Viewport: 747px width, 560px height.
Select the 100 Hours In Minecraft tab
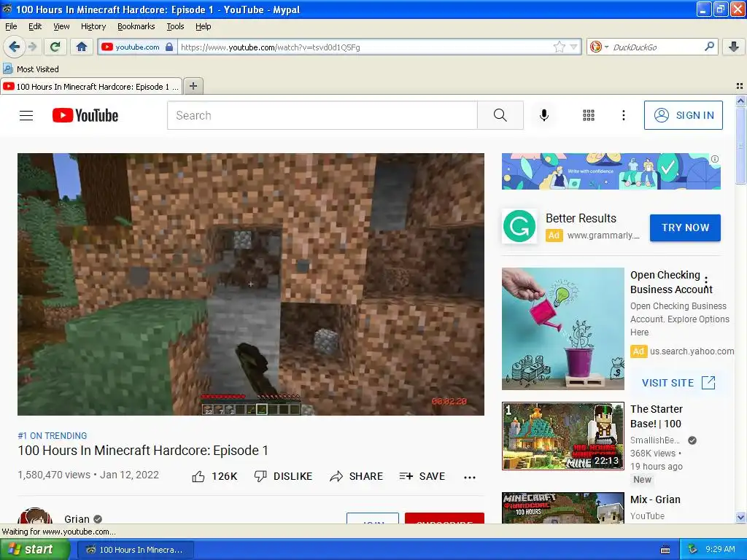[x=91, y=86]
